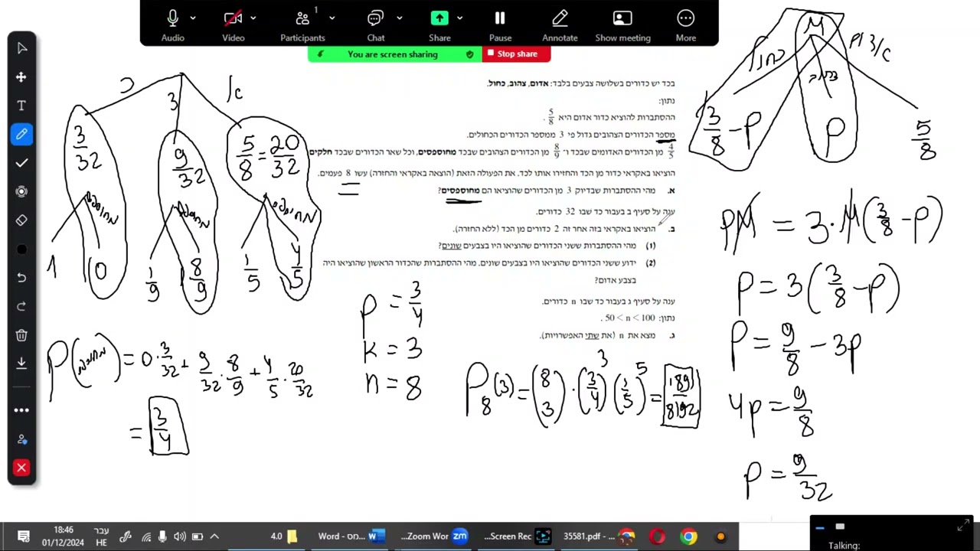
Task: Expand the Audio options arrow
Action: click(x=193, y=18)
